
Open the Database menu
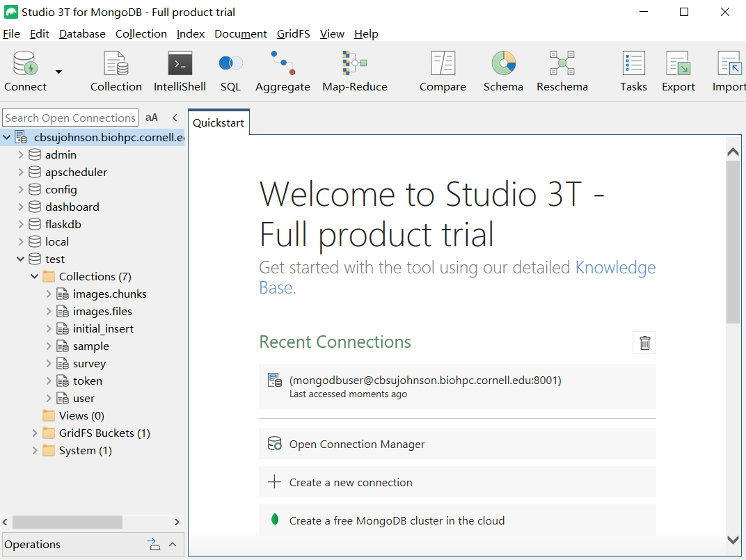click(x=82, y=34)
